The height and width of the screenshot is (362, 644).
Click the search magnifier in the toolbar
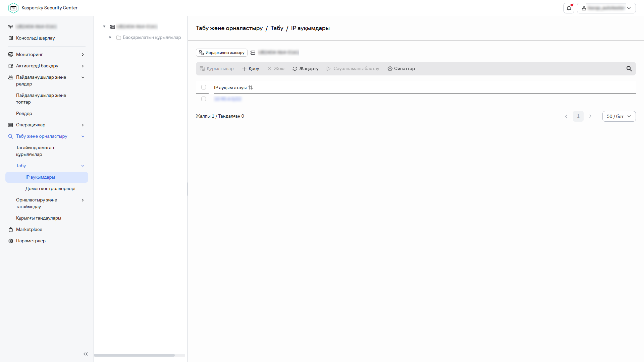629,69
